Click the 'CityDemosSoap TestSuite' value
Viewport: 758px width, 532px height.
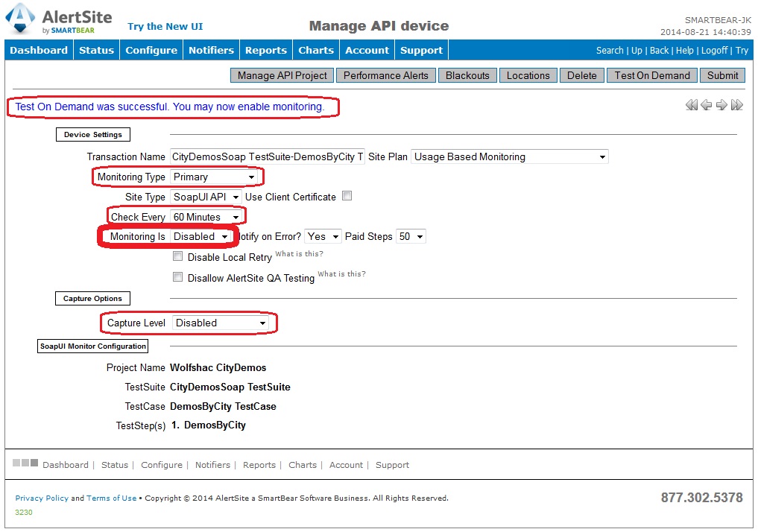[230, 387]
